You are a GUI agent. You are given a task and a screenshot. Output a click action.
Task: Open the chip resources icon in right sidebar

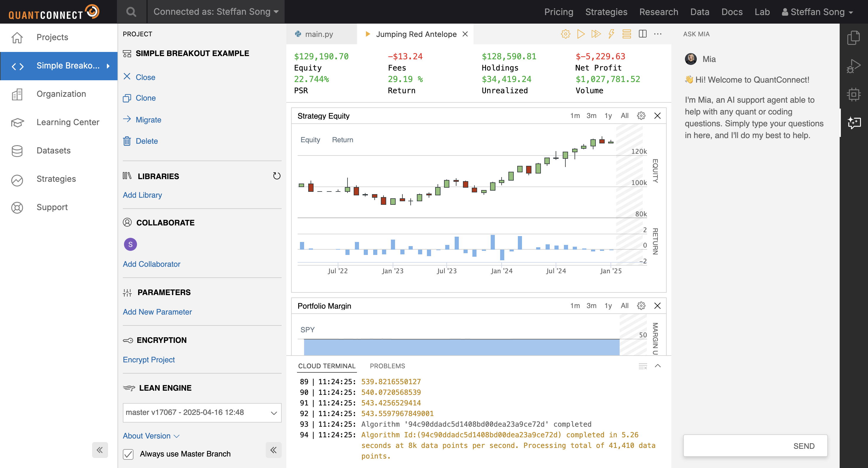pos(854,95)
